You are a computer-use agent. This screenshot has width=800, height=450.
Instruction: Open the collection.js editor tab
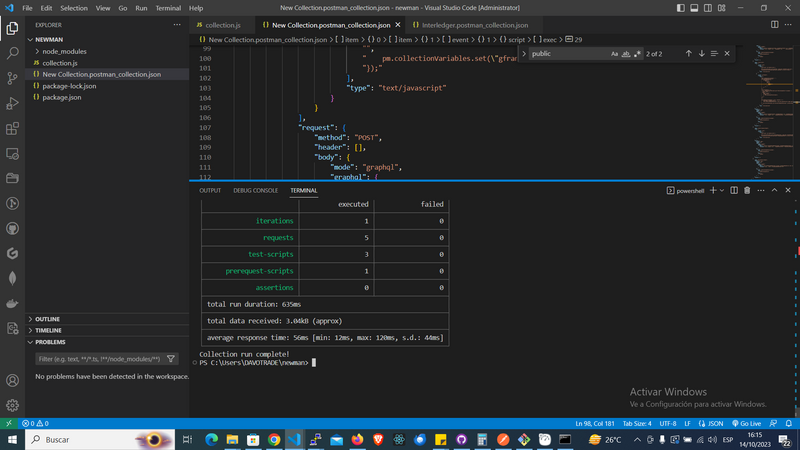click(x=222, y=25)
